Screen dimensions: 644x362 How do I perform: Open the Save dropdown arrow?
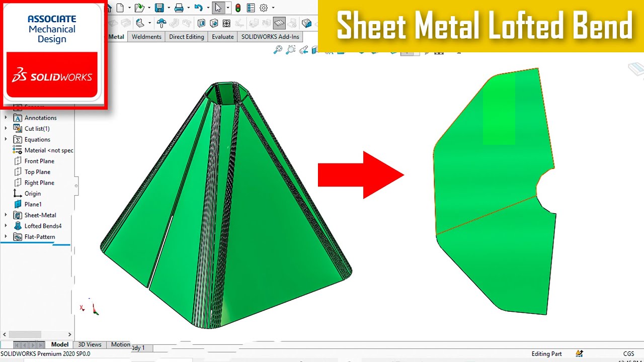tap(169, 8)
